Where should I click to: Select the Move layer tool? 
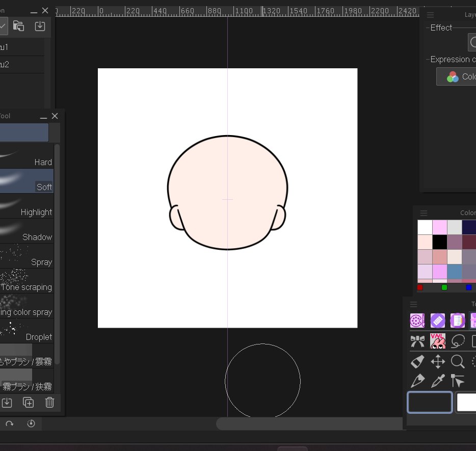click(x=438, y=362)
